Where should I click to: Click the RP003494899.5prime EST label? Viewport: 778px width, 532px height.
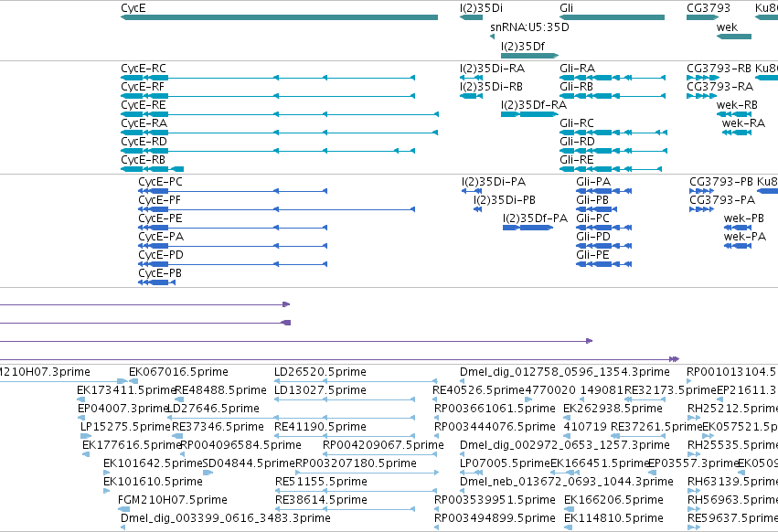[496, 518]
